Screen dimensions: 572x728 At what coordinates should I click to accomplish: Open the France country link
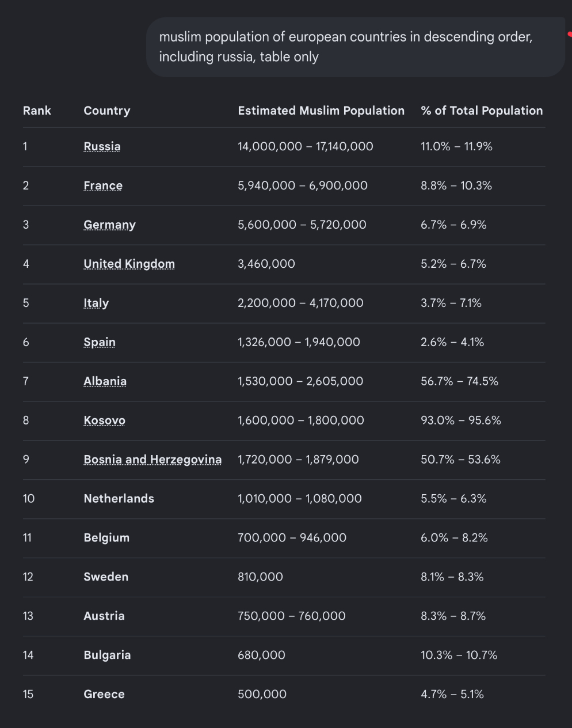pyautogui.click(x=103, y=185)
